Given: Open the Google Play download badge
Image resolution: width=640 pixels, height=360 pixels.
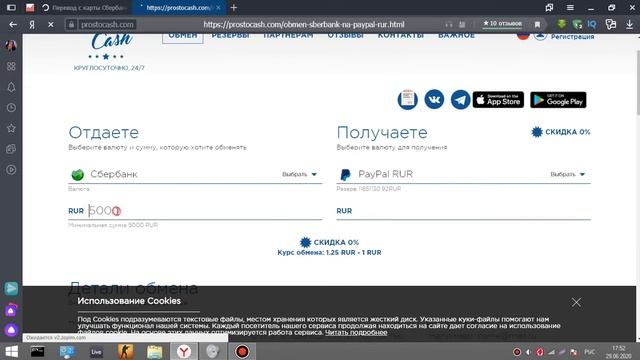Looking at the screenshot, I should coord(558,100).
